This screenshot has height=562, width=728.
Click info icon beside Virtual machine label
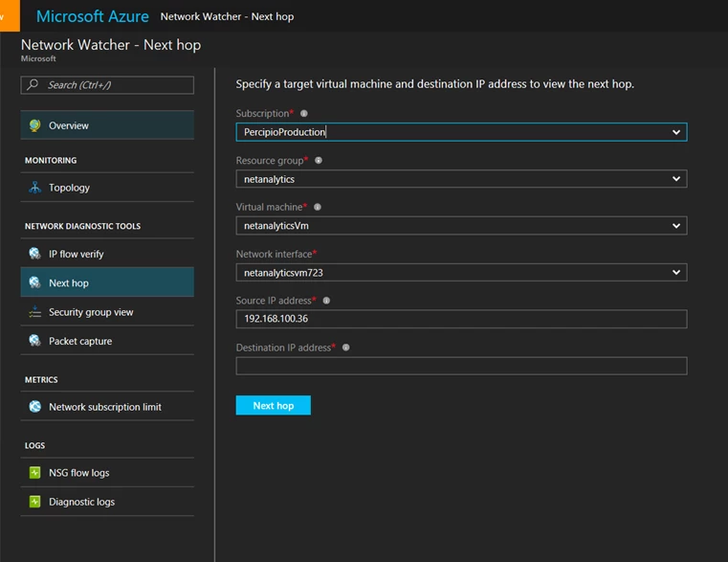click(x=318, y=207)
